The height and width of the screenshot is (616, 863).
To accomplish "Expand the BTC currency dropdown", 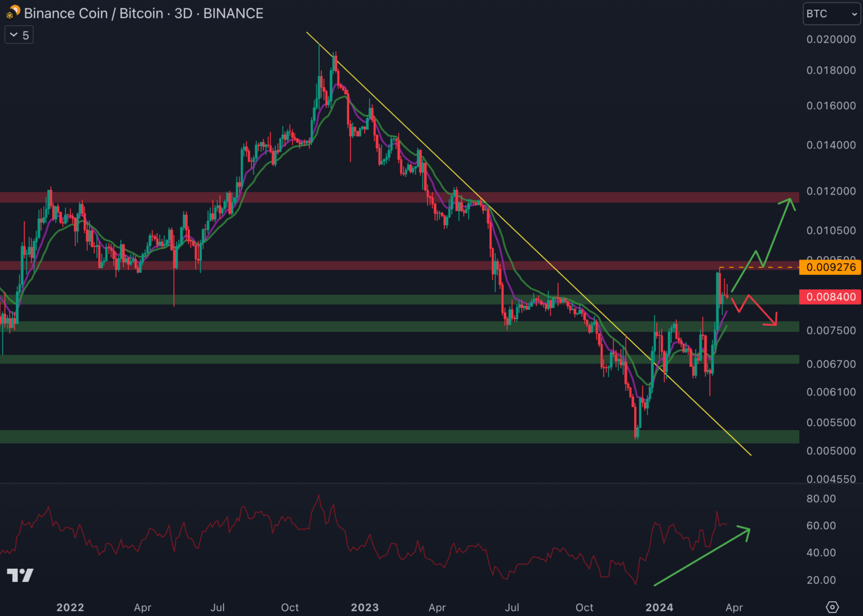I will pos(831,14).
